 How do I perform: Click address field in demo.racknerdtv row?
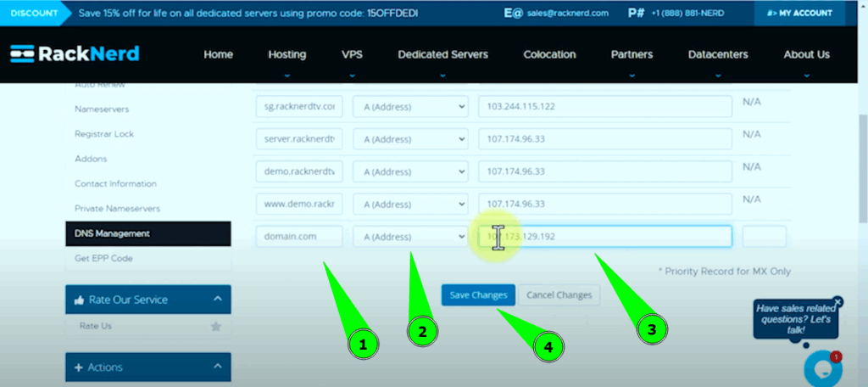(x=605, y=171)
